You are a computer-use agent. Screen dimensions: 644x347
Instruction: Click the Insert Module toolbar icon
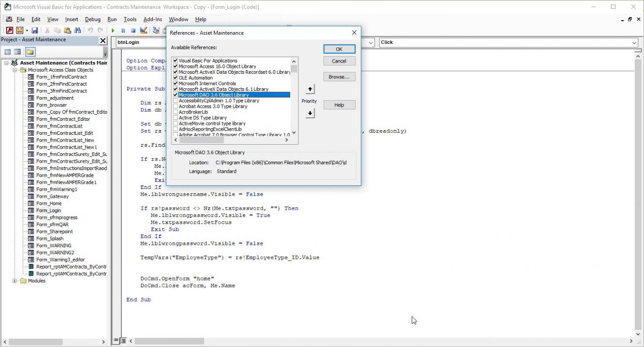(x=20, y=30)
